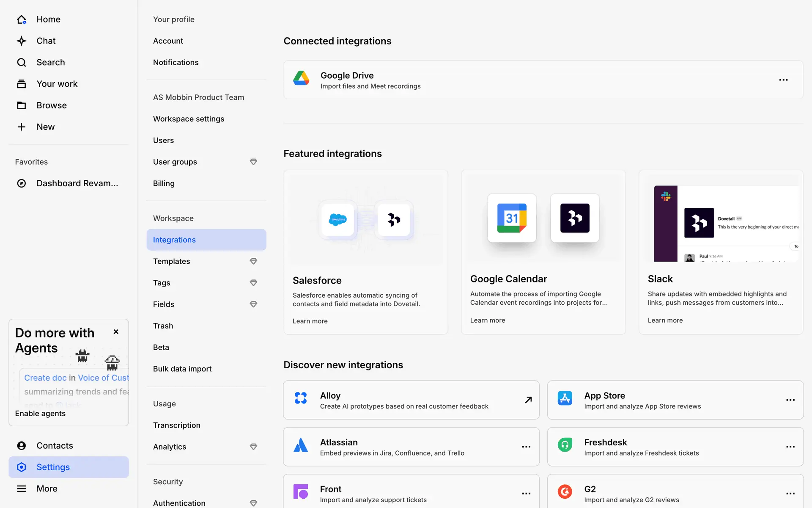
Task: Open the Templates settings page
Action: pos(171,261)
